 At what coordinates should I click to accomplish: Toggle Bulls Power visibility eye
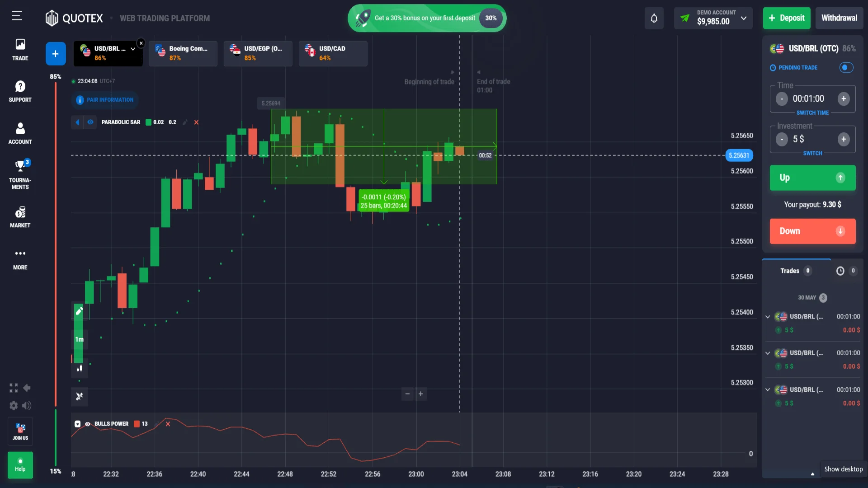point(88,424)
